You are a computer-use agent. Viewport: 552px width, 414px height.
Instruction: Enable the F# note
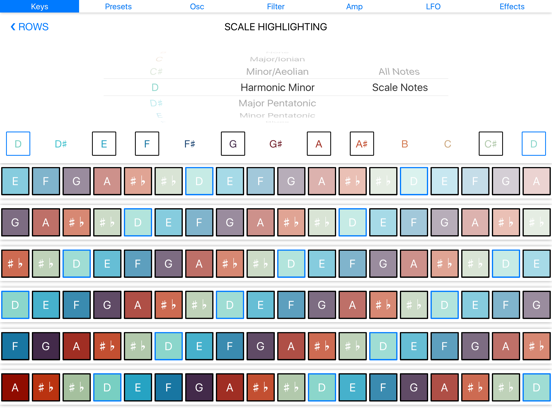point(190,144)
